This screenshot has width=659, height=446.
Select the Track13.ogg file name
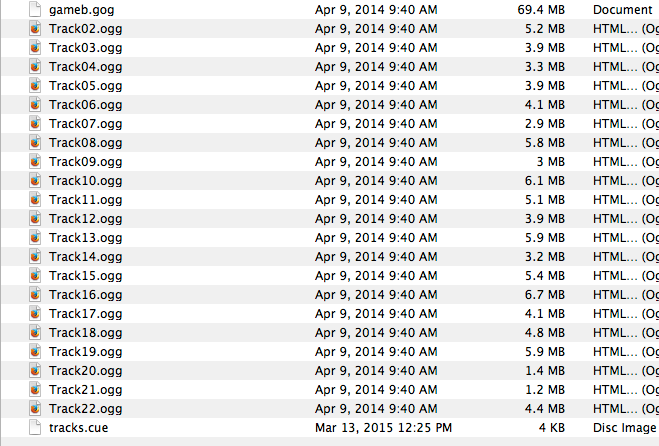85,238
